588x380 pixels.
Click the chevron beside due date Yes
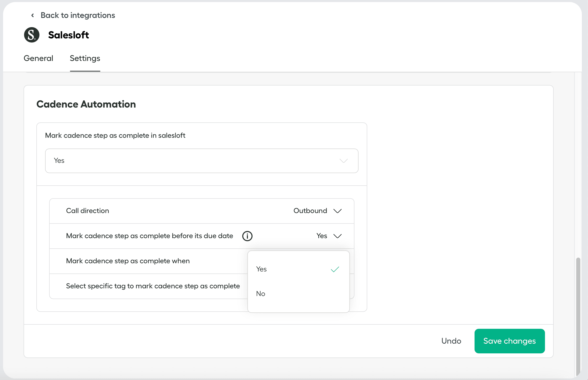coord(338,236)
